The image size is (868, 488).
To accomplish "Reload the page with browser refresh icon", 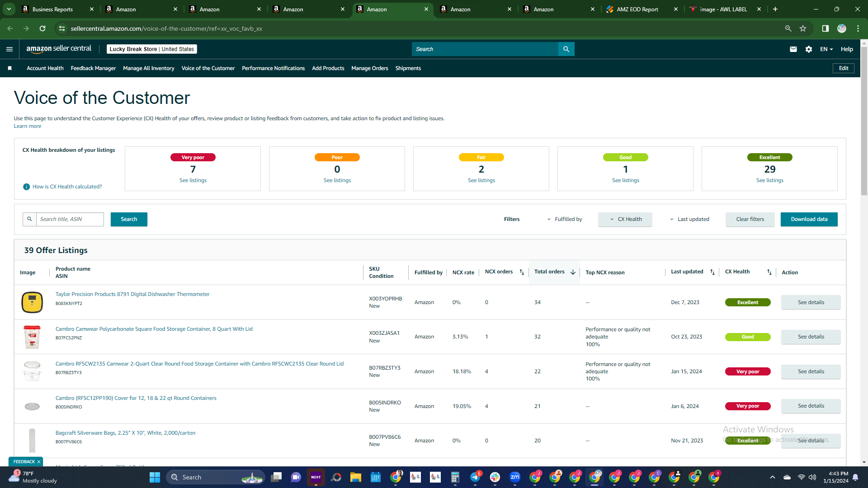I will (42, 28).
